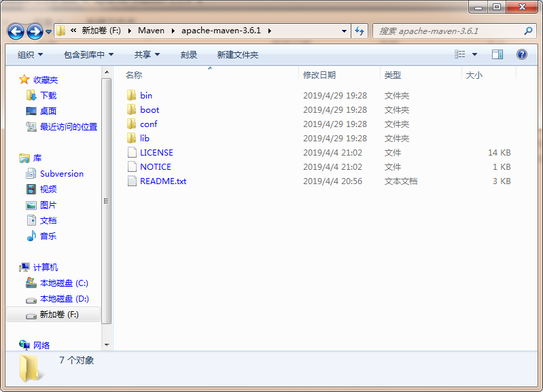This screenshot has height=392, width=543.
Task: Open the 文档 library
Action: 48,221
